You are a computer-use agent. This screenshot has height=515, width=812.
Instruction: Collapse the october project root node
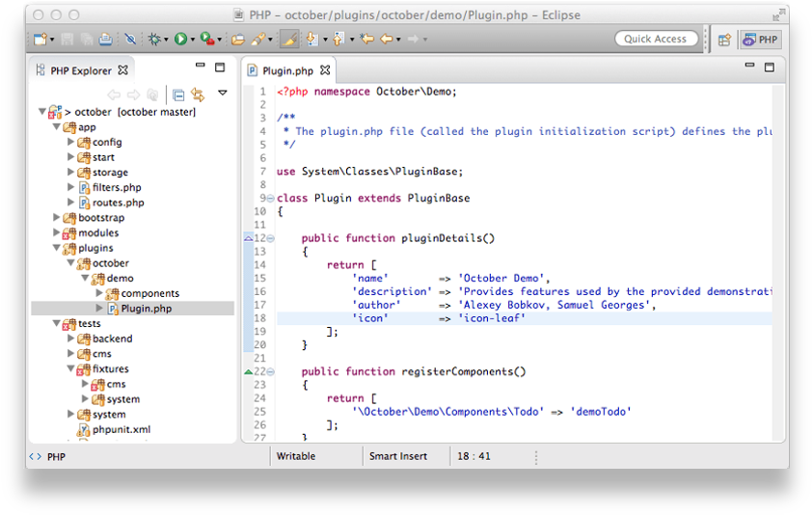tap(42, 112)
